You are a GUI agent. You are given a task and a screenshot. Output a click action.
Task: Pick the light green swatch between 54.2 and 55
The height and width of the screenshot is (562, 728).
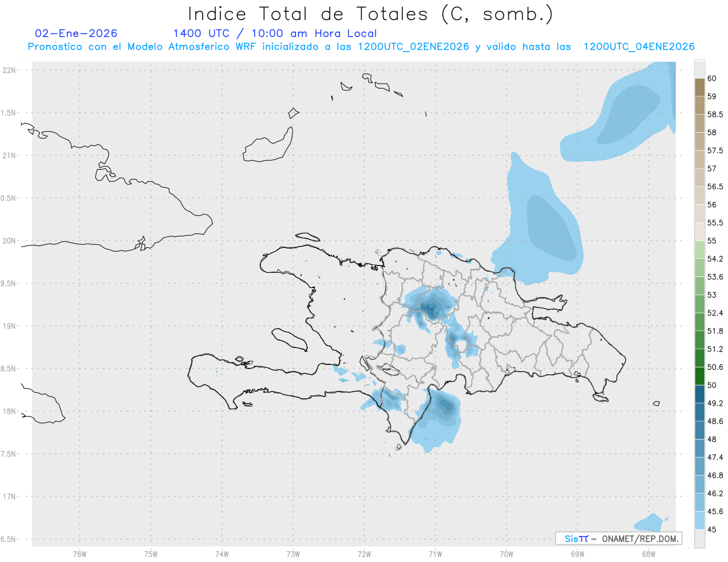click(x=699, y=250)
